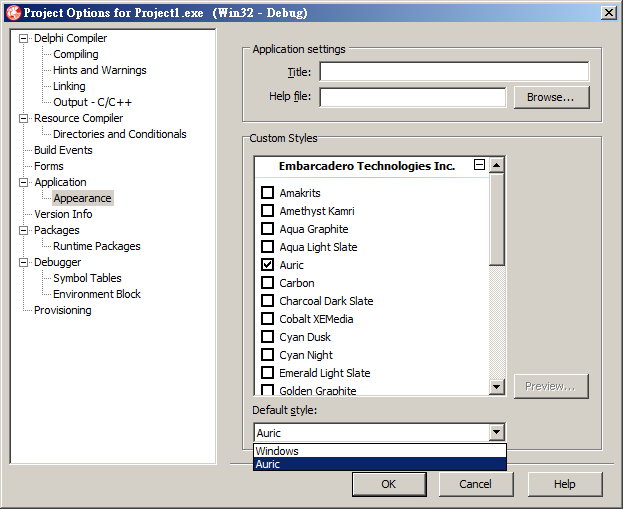Open the Linking options page

point(69,86)
